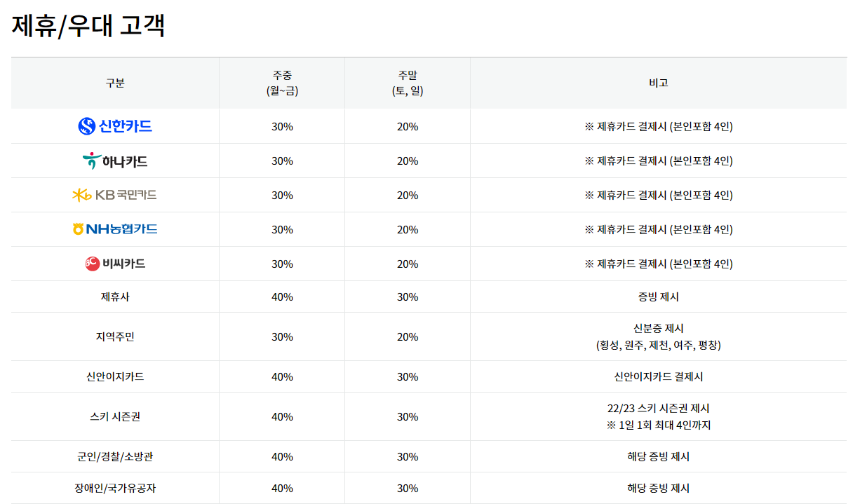Click the 주말 (토, 일) column header
The width and height of the screenshot is (860, 504).
(408, 83)
